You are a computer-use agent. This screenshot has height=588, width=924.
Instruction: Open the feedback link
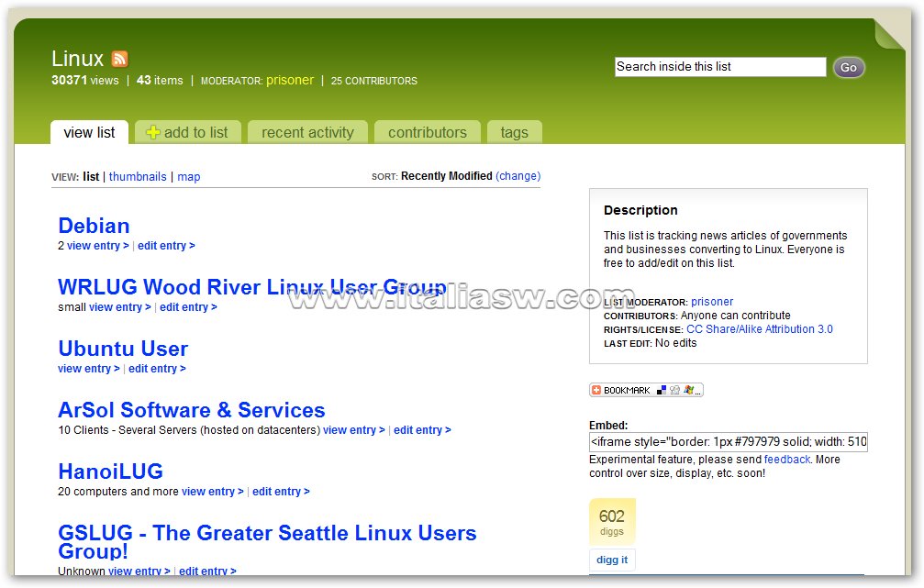point(787,460)
